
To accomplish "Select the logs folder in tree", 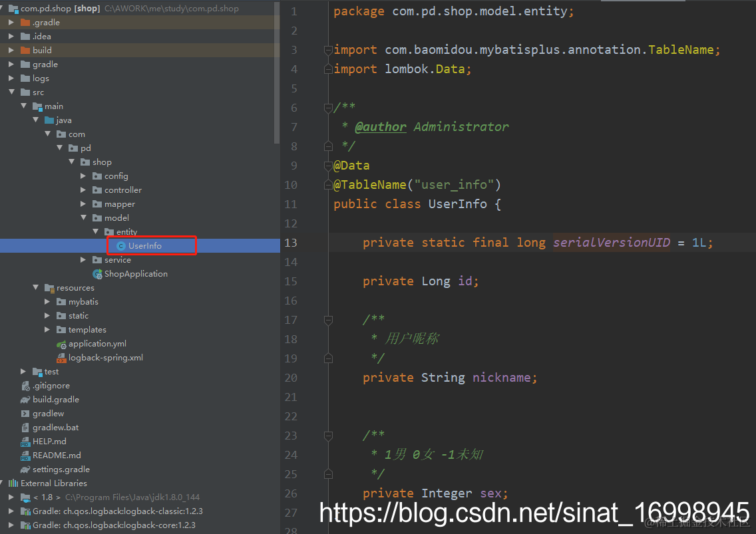I will [x=140, y=78].
